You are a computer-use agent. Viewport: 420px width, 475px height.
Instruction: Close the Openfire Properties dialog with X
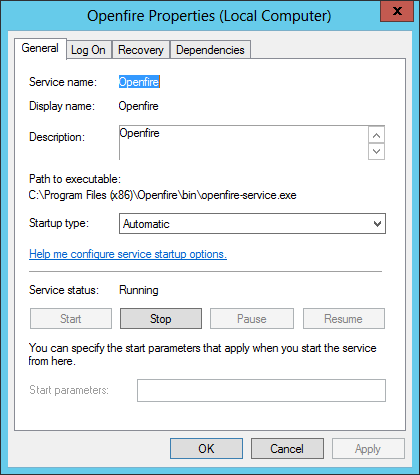(397, 11)
